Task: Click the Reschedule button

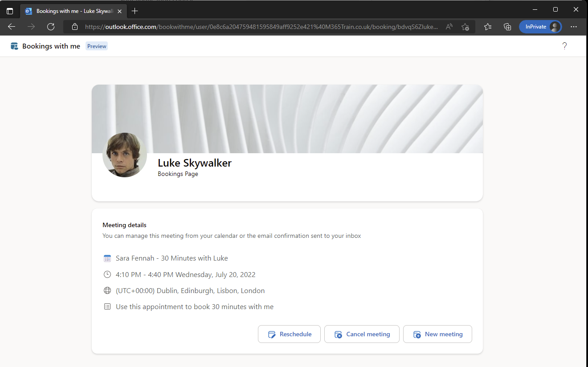Action: tap(289, 334)
